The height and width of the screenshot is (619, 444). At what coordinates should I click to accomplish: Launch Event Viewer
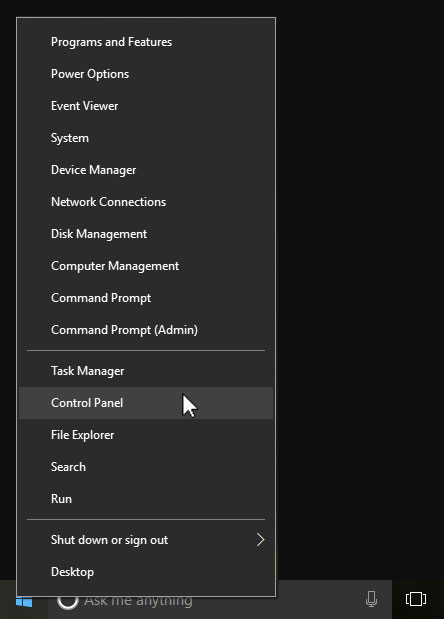click(146, 106)
